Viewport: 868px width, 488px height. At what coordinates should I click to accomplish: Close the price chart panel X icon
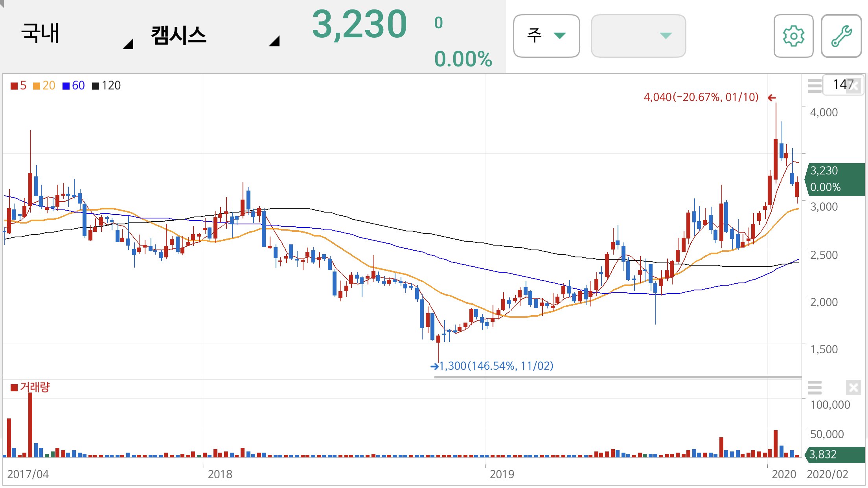tap(853, 86)
